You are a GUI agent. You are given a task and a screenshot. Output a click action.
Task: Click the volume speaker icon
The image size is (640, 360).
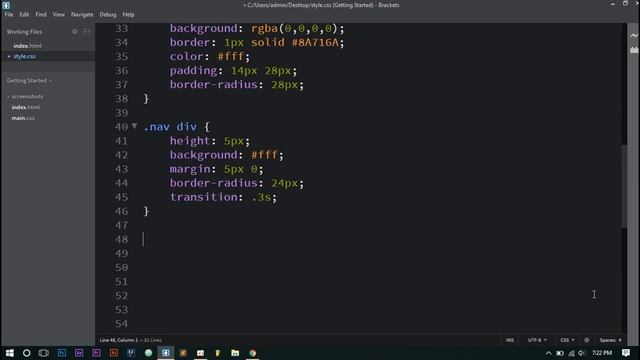pyautogui.click(x=581, y=353)
